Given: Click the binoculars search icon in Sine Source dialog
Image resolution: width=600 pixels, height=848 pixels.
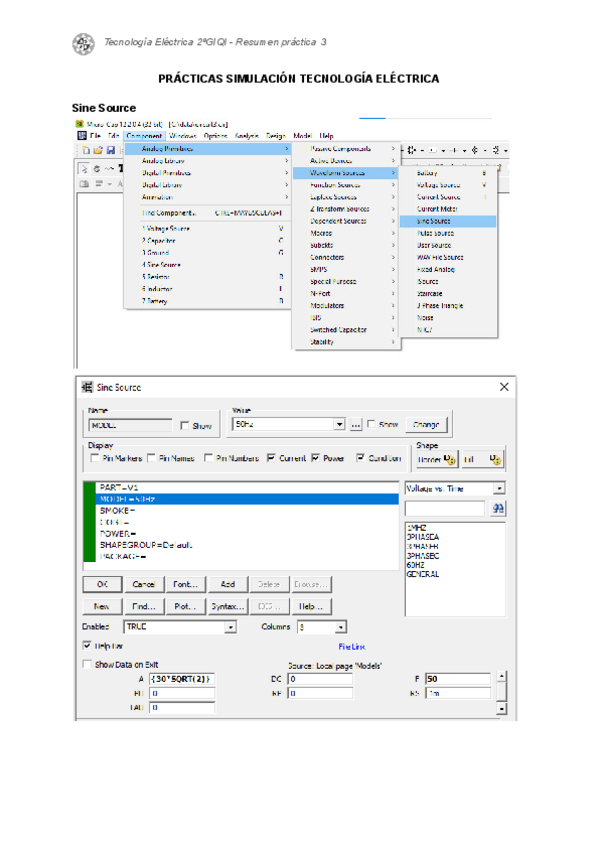Looking at the screenshot, I should coord(498,508).
